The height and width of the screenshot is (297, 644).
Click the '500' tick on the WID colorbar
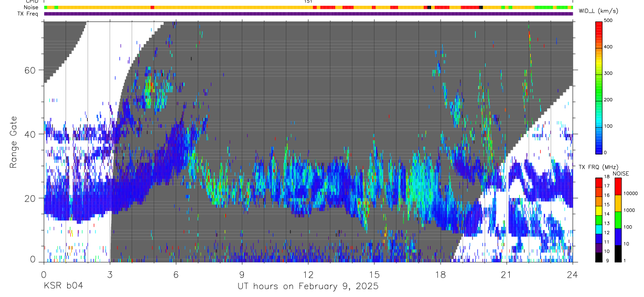(608, 20)
